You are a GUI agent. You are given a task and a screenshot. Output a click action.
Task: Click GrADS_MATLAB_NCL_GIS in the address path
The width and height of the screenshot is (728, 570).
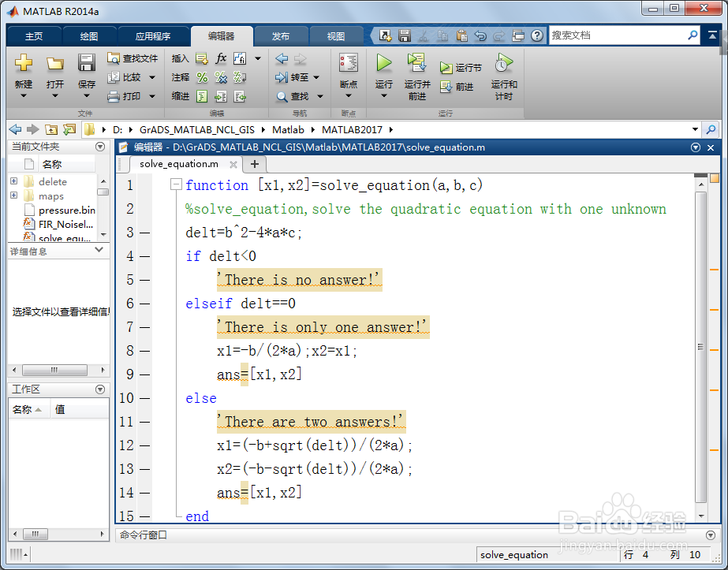[x=197, y=129]
